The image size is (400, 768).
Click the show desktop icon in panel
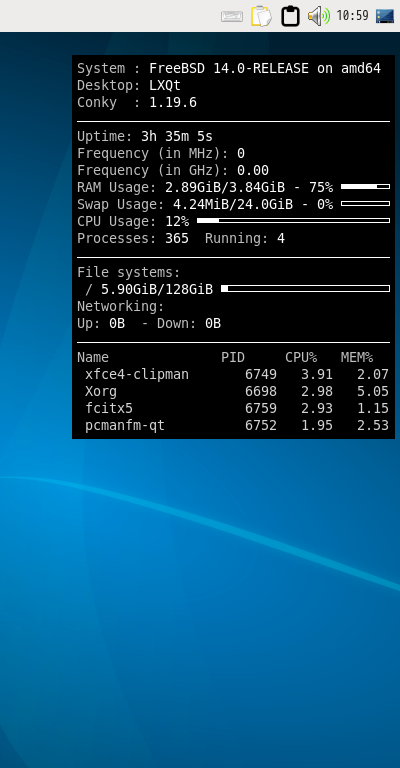tap(385, 16)
